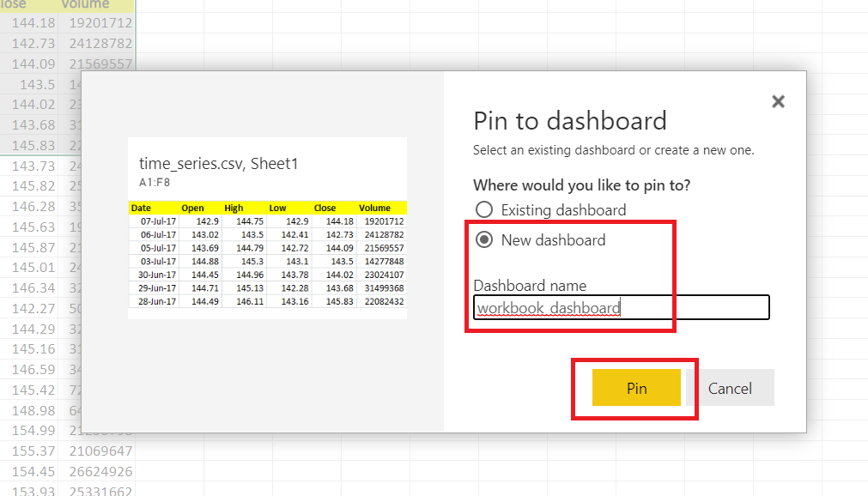Select the time_series.csv table preview thumbnail
This screenshot has height=496, width=868.
click(268, 227)
